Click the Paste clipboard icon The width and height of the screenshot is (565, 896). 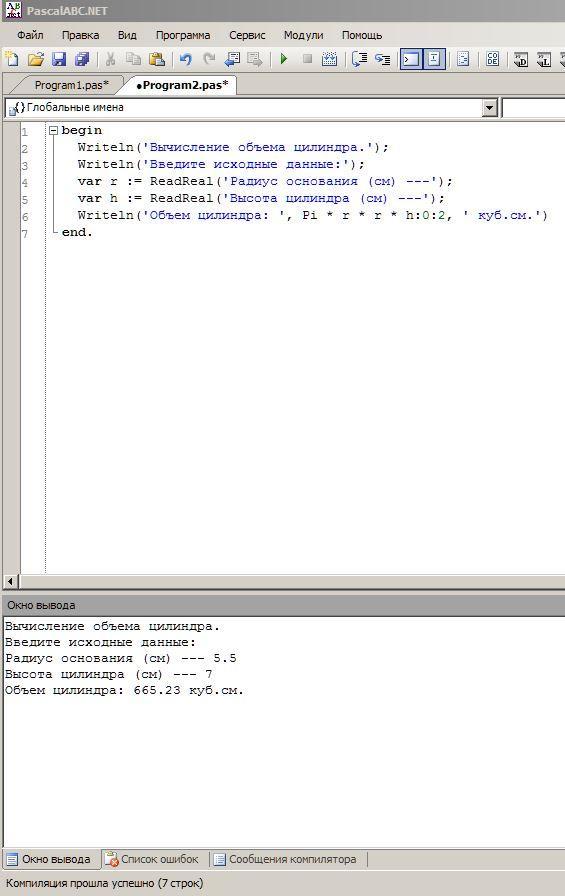click(157, 59)
